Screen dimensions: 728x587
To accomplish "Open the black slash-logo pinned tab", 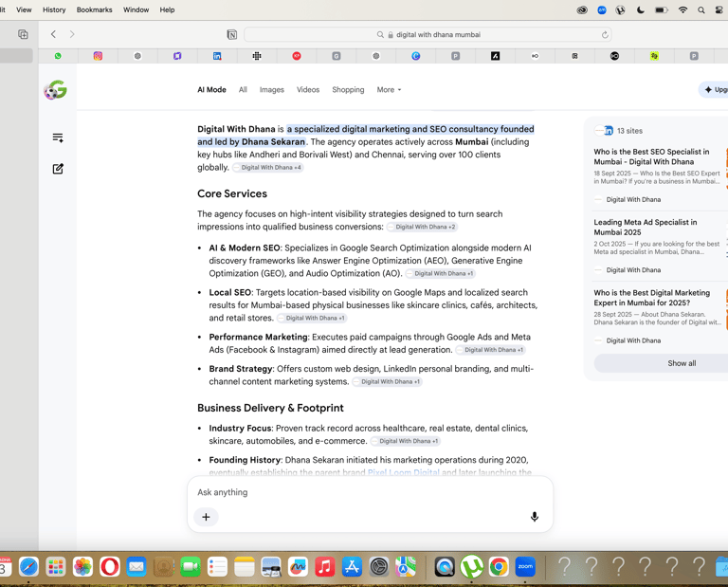I will 496,56.
